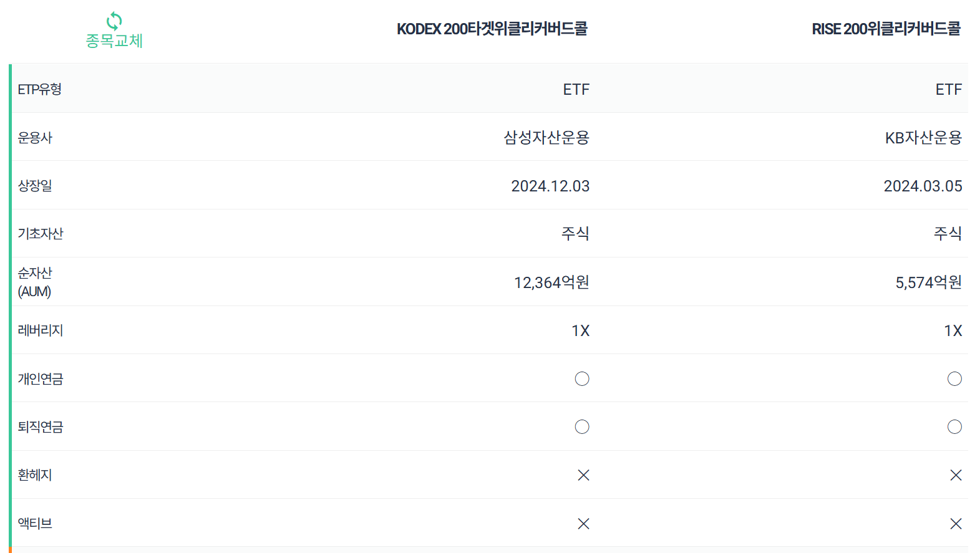Click RISE 퇴직연금 circle icon
Screen dimensions: 980x553
coord(954,426)
